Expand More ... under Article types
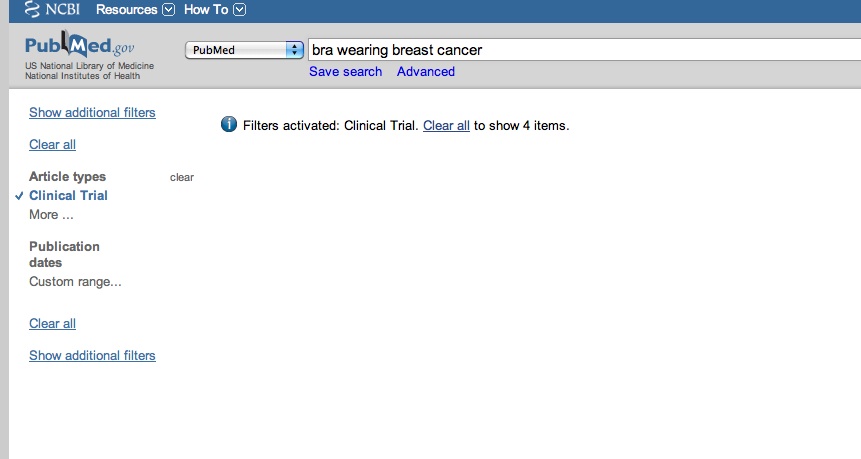The height and width of the screenshot is (459, 861). point(51,215)
